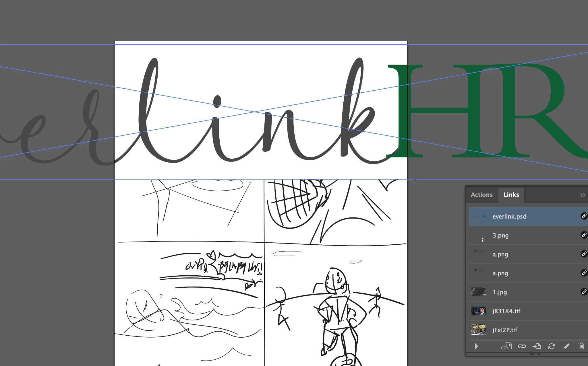The height and width of the screenshot is (366, 588).
Task: Click Edit Original pencil icon
Action: tap(566, 346)
